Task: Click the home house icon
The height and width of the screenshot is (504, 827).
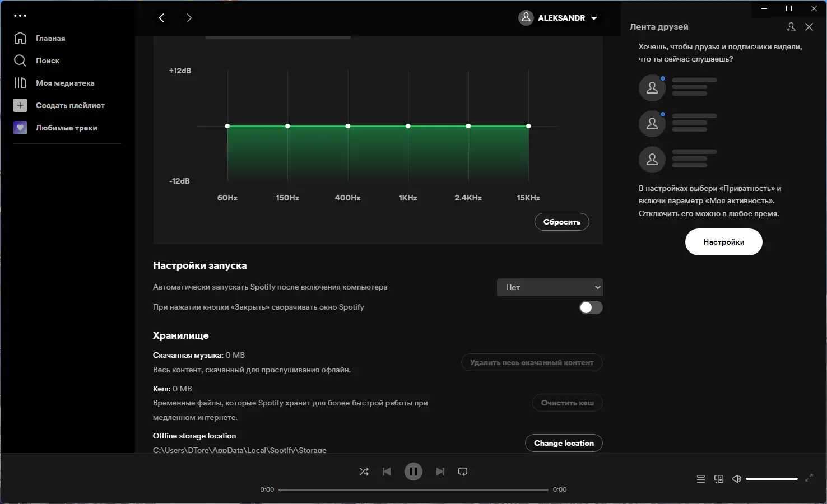Action: [20, 38]
